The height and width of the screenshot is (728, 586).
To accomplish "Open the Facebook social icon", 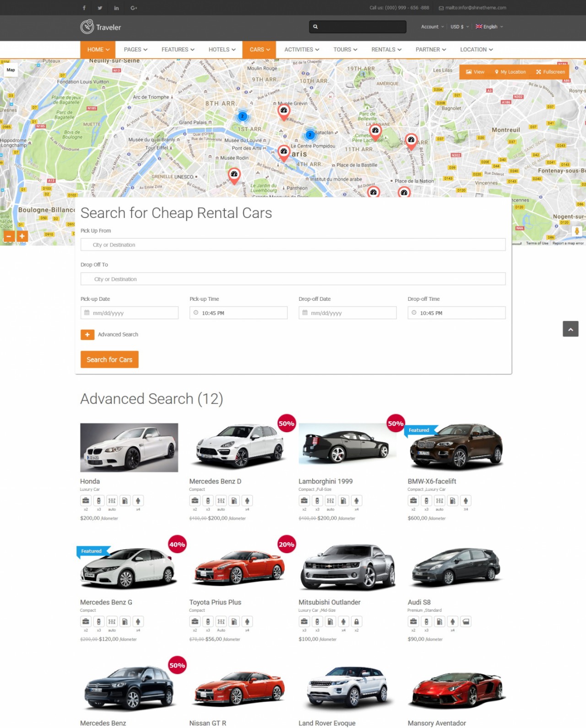I will (x=84, y=8).
